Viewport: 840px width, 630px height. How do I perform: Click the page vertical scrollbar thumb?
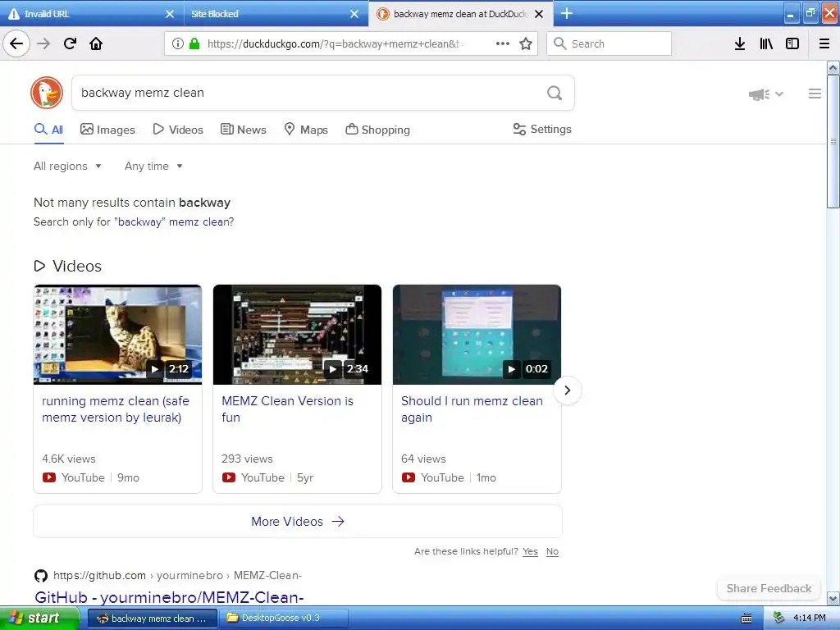(833, 141)
